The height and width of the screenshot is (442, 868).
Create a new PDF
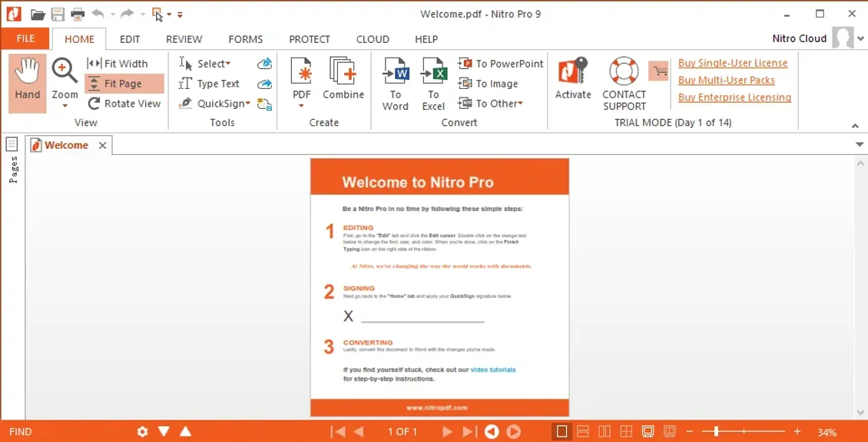302,81
